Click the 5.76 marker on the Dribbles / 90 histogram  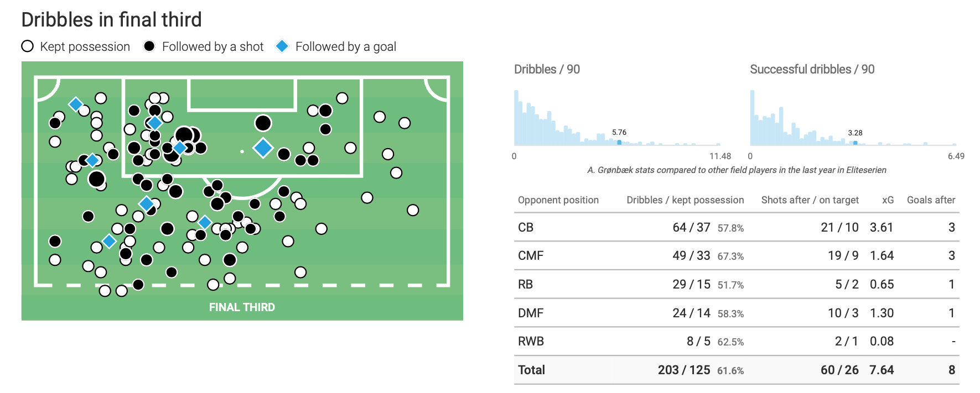(x=619, y=142)
